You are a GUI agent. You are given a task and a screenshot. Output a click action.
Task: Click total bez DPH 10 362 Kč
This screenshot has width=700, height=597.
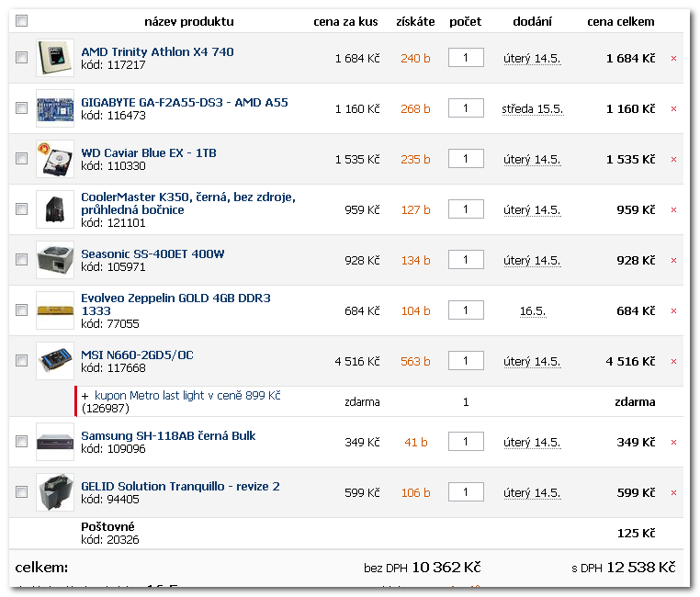[x=423, y=567]
